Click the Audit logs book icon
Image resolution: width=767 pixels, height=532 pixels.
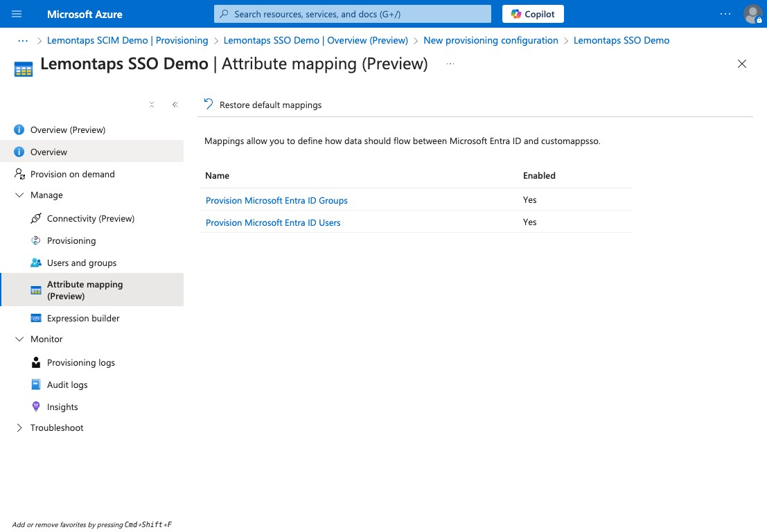36,385
